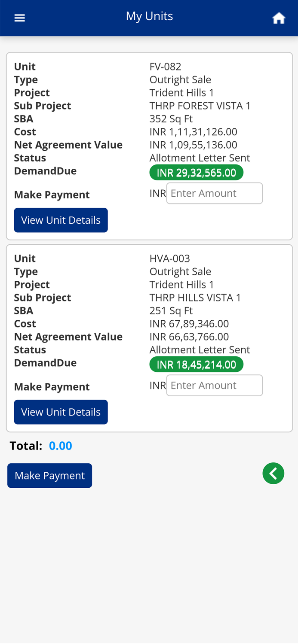Click View Unit Details for HVA-003
The image size is (298, 644).
pyautogui.click(x=61, y=412)
